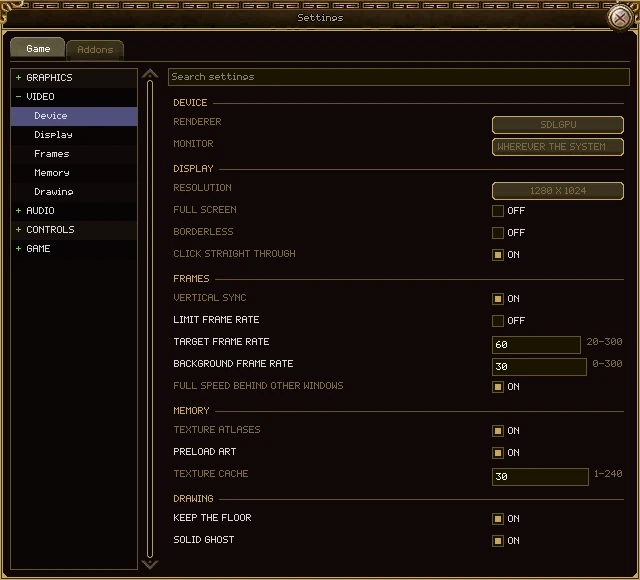Image resolution: width=640 pixels, height=580 pixels.
Task: Select Frames in the sidebar
Action: click(x=74, y=154)
